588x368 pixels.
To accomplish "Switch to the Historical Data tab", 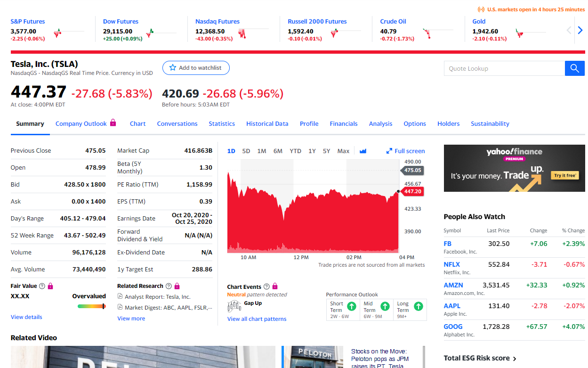I will point(267,123).
